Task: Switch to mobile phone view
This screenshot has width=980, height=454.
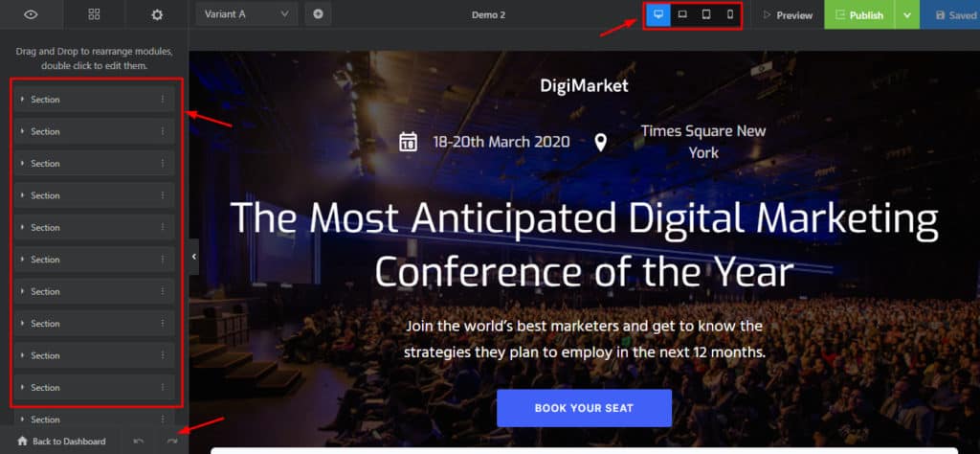Action: coord(729,15)
